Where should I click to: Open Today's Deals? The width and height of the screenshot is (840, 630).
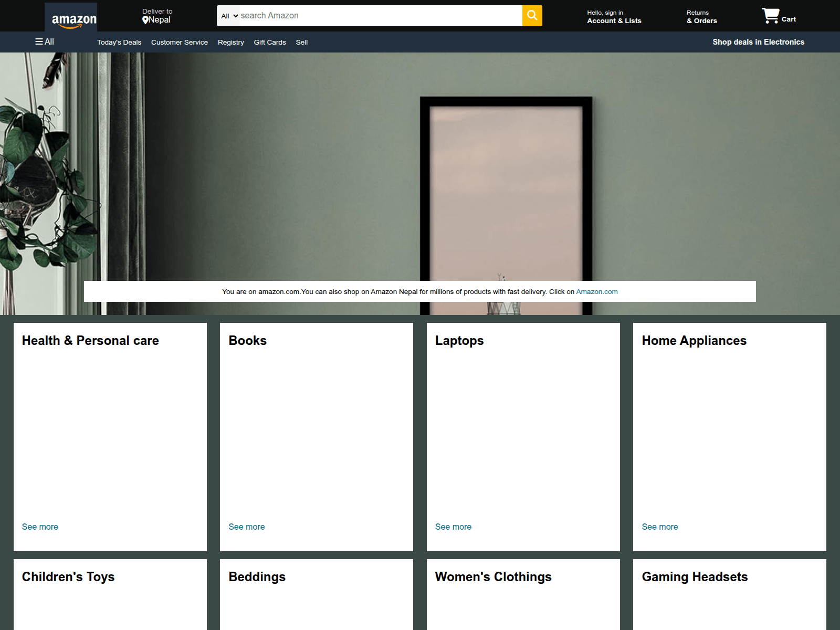(119, 43)
